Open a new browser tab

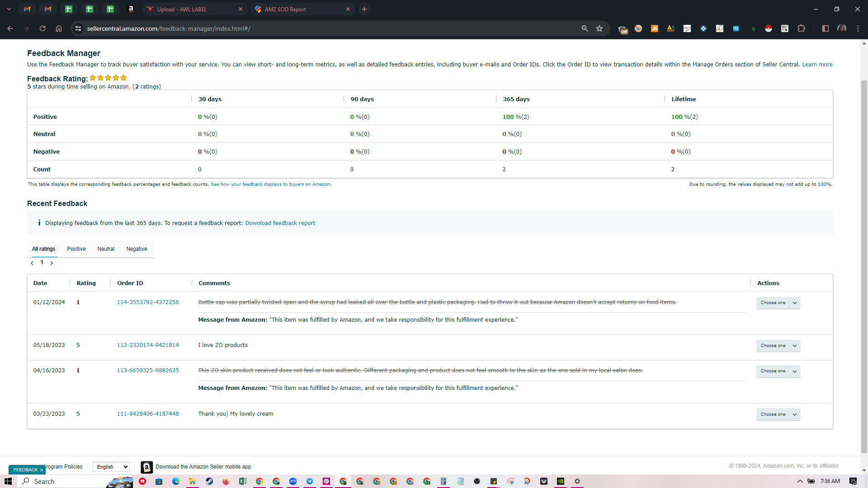tap(364, 9)
